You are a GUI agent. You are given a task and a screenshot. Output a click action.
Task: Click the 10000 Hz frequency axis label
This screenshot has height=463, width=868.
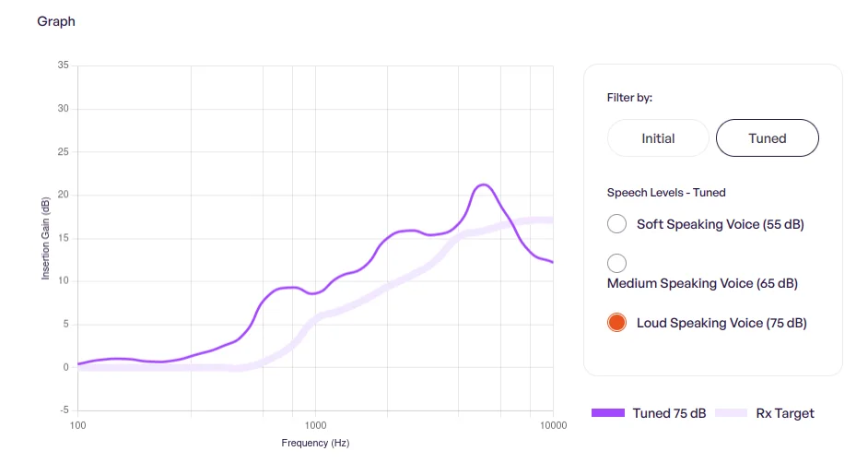(554, 425)
